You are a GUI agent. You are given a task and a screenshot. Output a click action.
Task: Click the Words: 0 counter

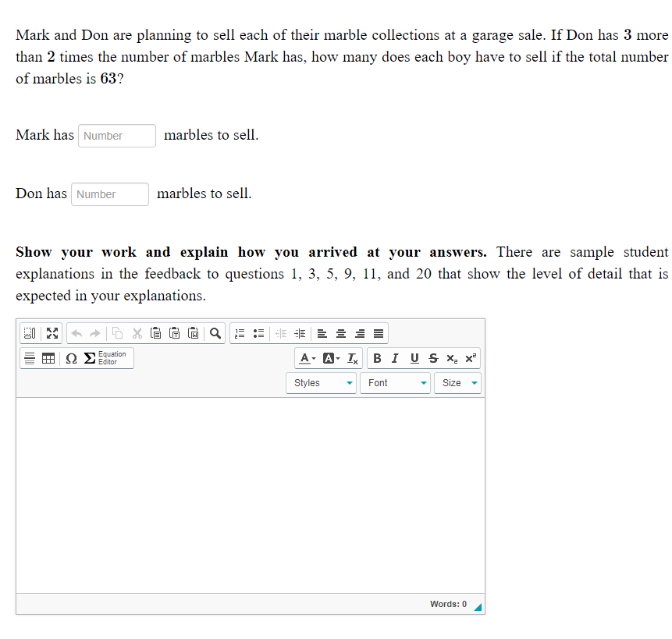pyautogui.click(x=448, y=604)
